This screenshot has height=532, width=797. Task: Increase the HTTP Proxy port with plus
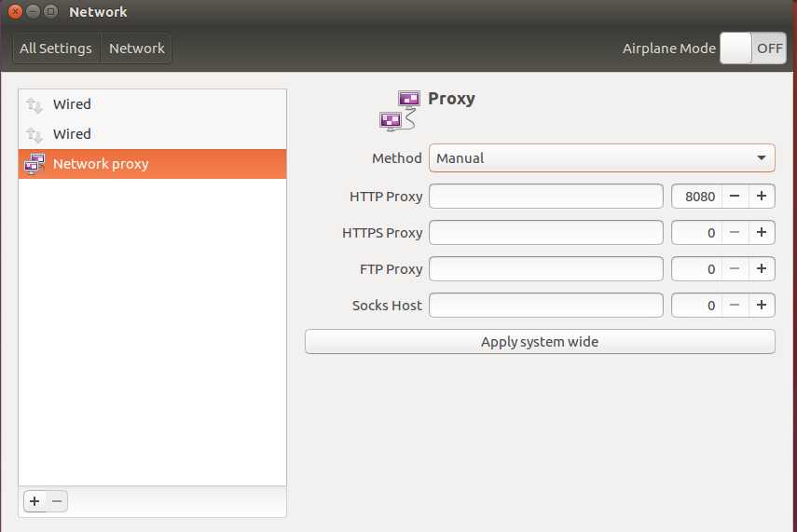click(762, 197)
